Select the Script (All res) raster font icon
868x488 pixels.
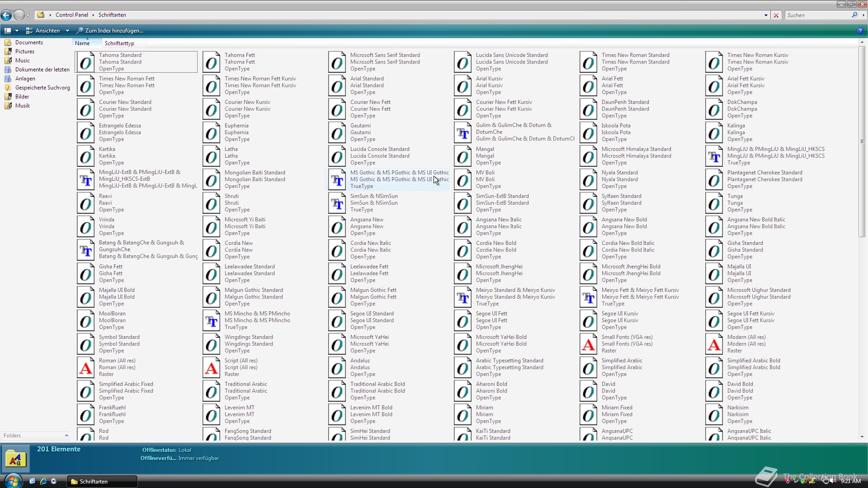click(211, 367)
